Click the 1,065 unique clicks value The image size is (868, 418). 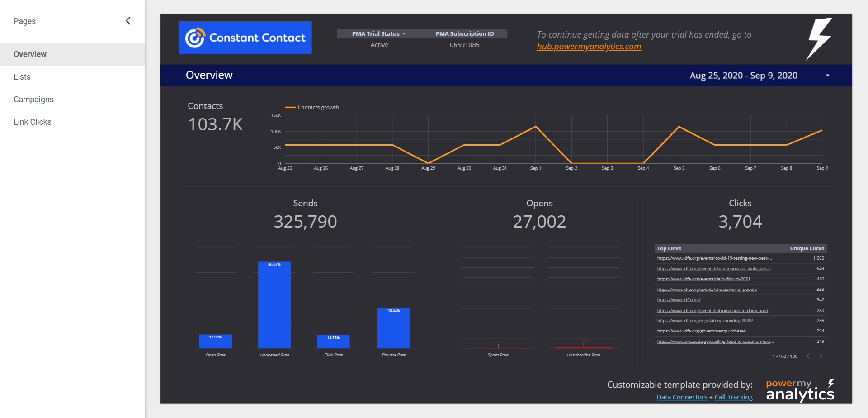818,258
